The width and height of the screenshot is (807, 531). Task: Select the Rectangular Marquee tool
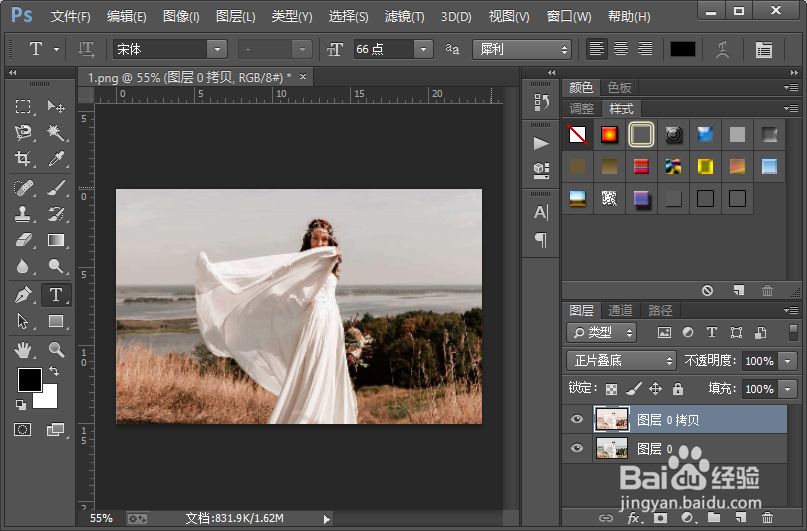pos(23,107)
